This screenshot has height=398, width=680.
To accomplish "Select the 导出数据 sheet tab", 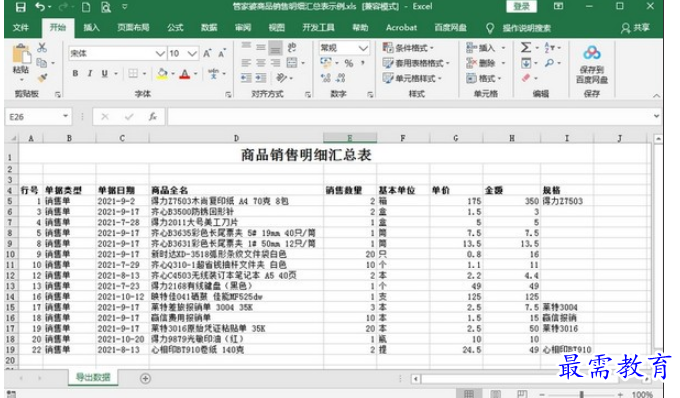I will point(93,377).
